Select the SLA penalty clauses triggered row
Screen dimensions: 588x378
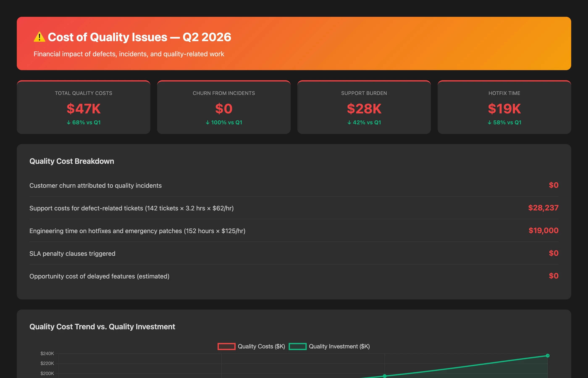point(294,253)
